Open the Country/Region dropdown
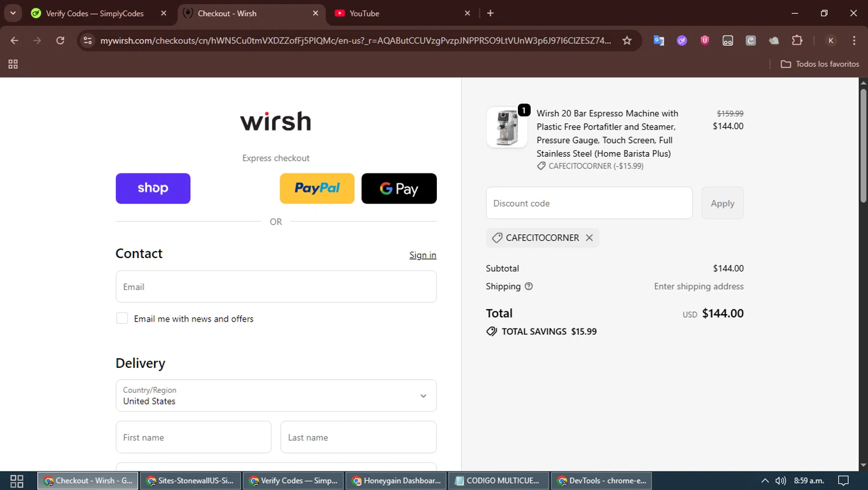The height and width of the screenshot is (490, 868). click(276, 396)
